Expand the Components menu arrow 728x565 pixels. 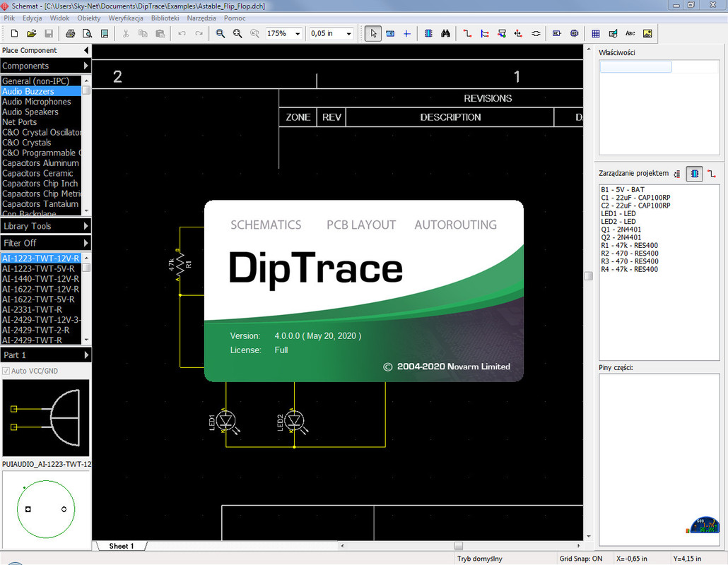click(86, 66)
